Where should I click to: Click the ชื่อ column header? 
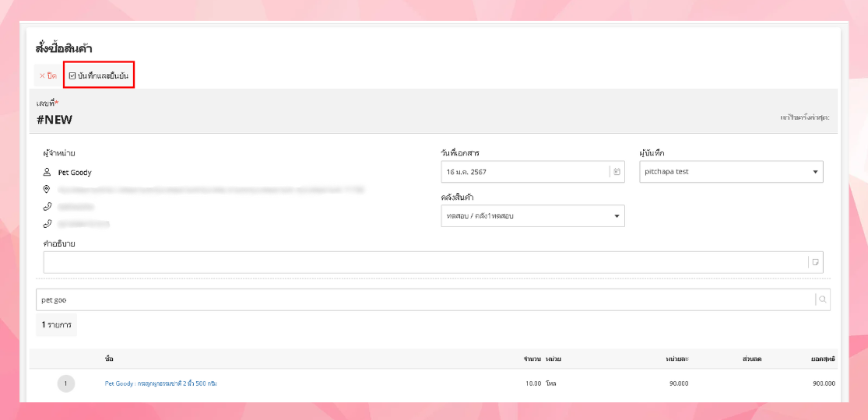point(109,359)
